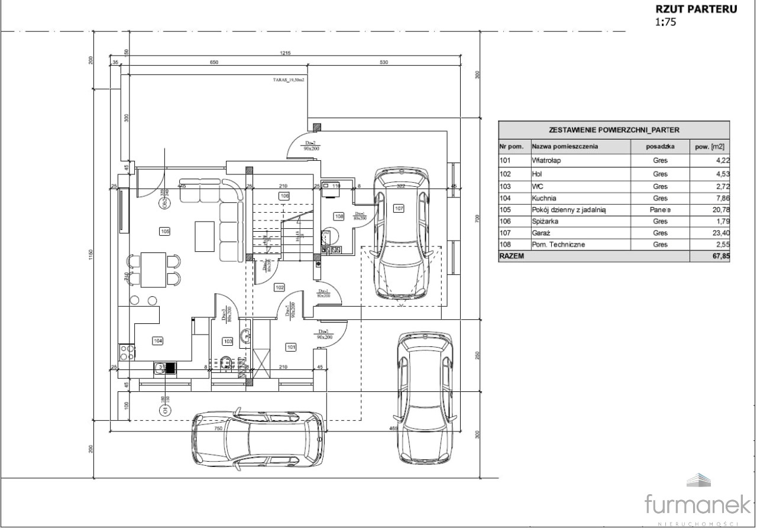Click the room number tag 105
Screen dimensions: 757x532
click(x=164, y=232)
